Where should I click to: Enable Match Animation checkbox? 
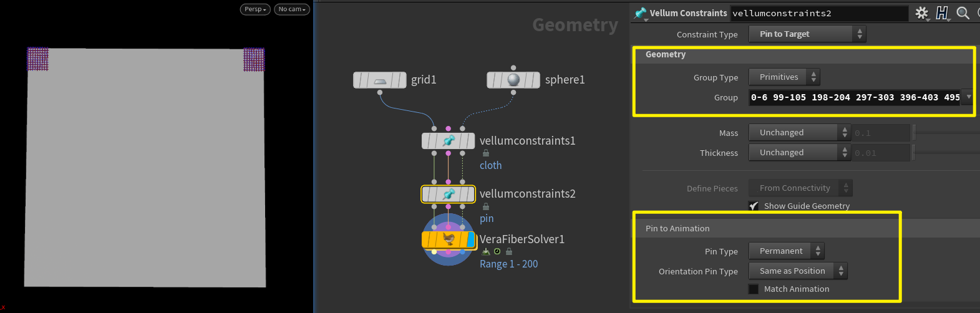pos(754,289)
